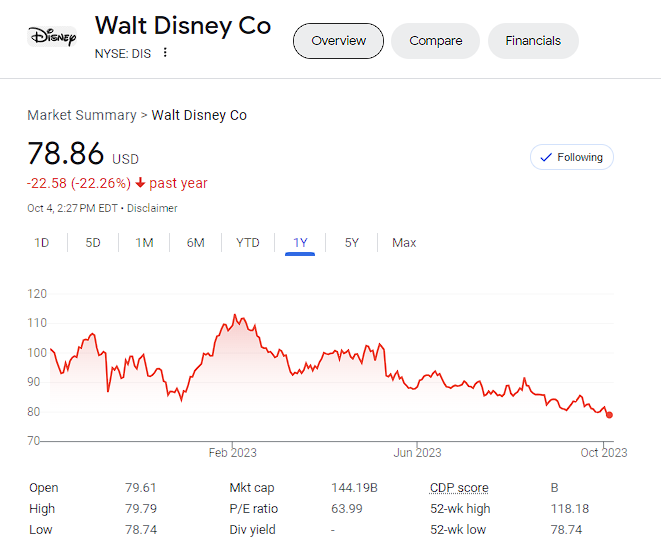Switch chart to Max range
This screenshot has width=661, height=549.
404,243
